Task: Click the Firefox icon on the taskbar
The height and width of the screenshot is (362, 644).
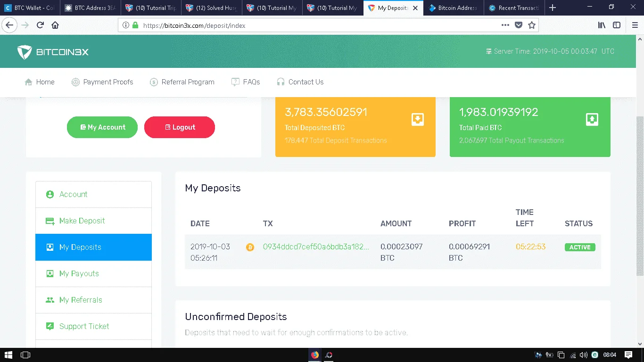Action: coord(314,355)
